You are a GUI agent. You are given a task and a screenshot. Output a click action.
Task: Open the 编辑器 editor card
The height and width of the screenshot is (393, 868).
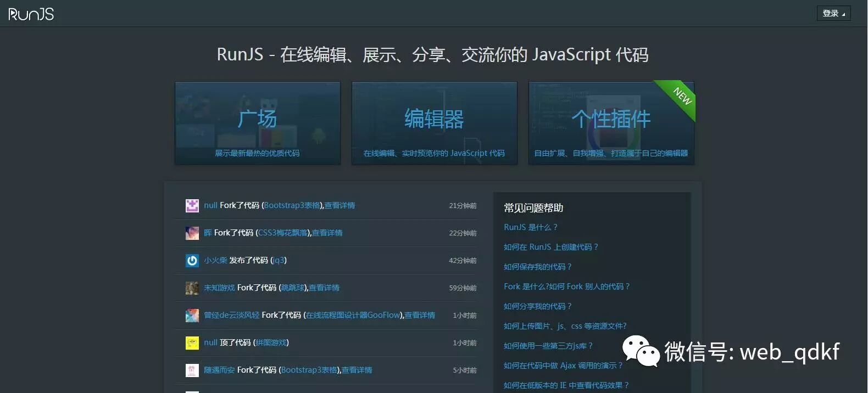pos(435,123)
